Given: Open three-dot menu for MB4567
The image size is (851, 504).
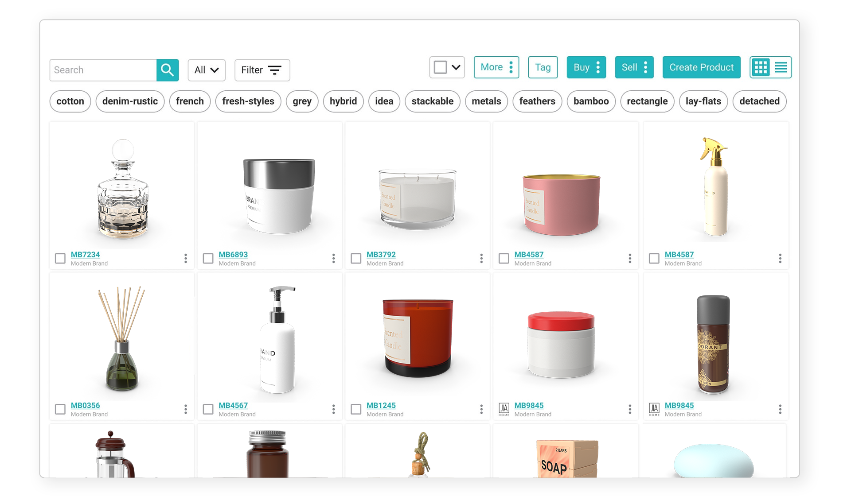Looking at the screenshot, I should tap(334, 410).
